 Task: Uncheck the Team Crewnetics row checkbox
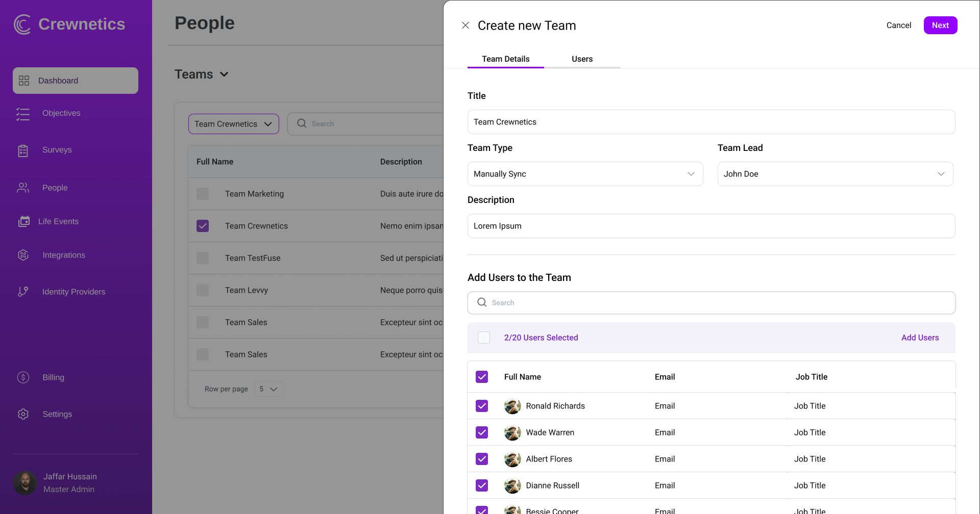point(203,226)
